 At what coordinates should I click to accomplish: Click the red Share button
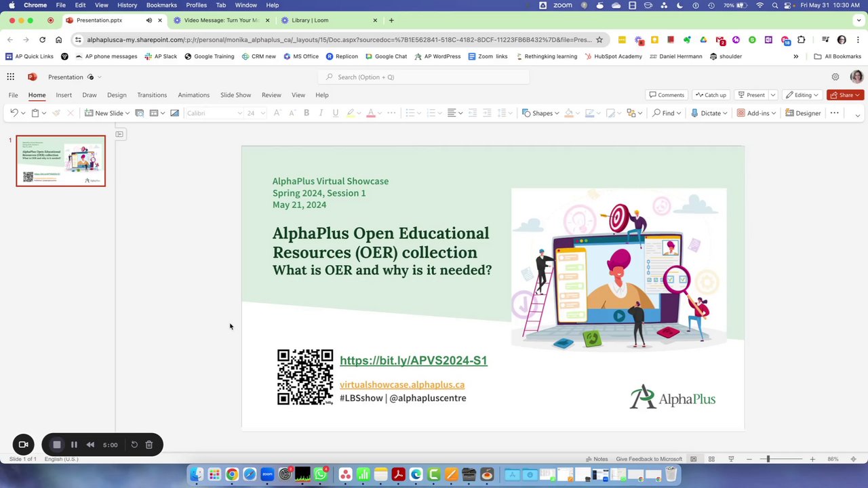tap(845, 95)
